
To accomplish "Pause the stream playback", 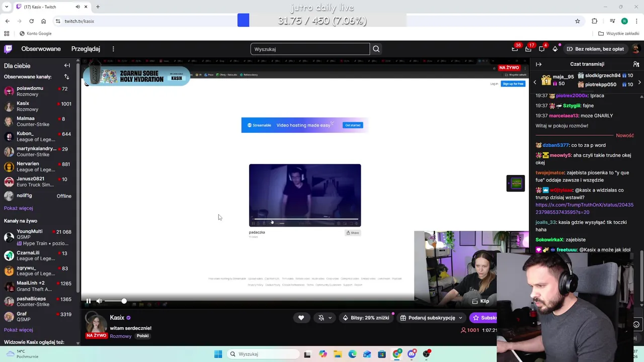I will (x=89, y=301).
